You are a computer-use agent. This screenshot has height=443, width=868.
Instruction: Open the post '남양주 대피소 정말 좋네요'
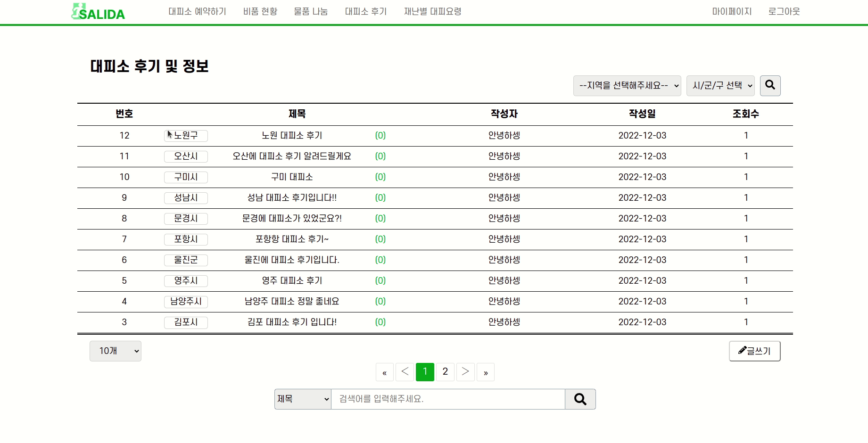[292, 302]
